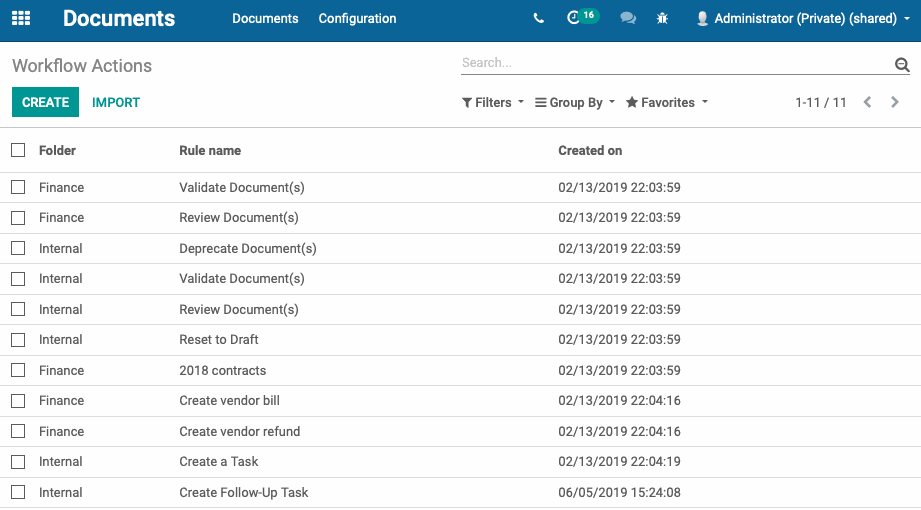
Task: Check the 2018 contracts row checkbox
Action: tap(18, 370)
